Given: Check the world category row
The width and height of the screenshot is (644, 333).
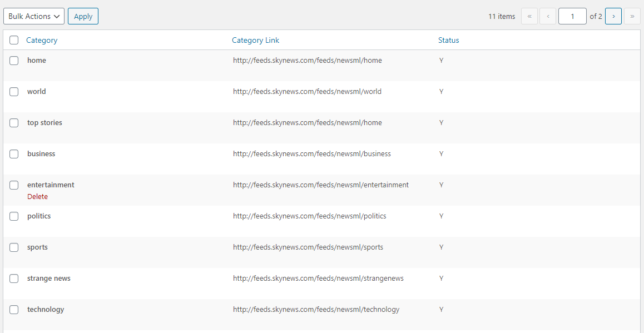Looking at the screenshot, I should 14,91.
